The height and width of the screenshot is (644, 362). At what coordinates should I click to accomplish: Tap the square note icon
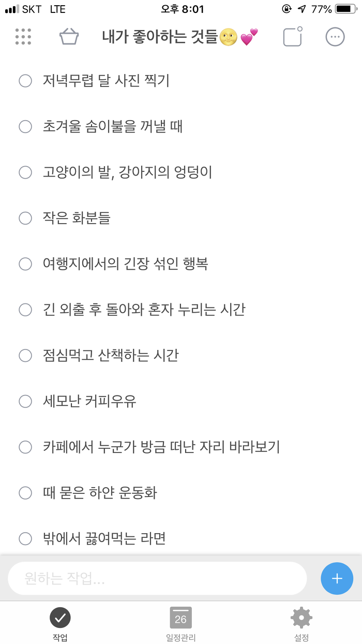coord(292,37)
